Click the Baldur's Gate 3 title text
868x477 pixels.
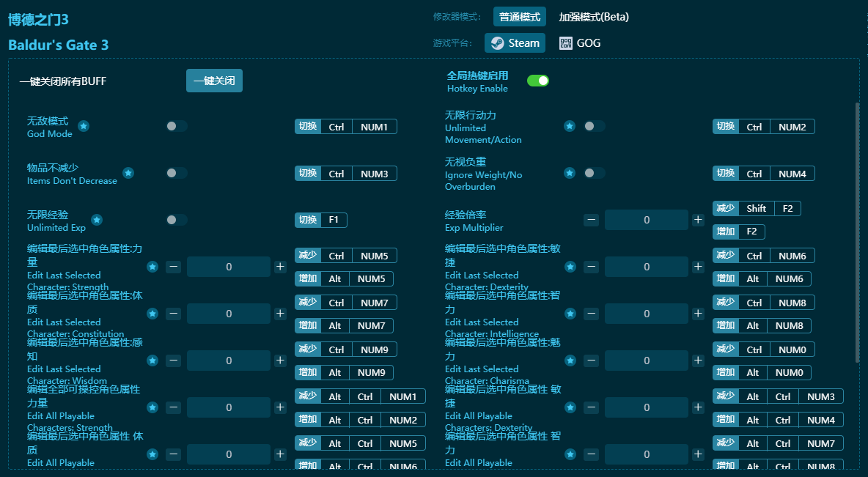coord(58,45)
